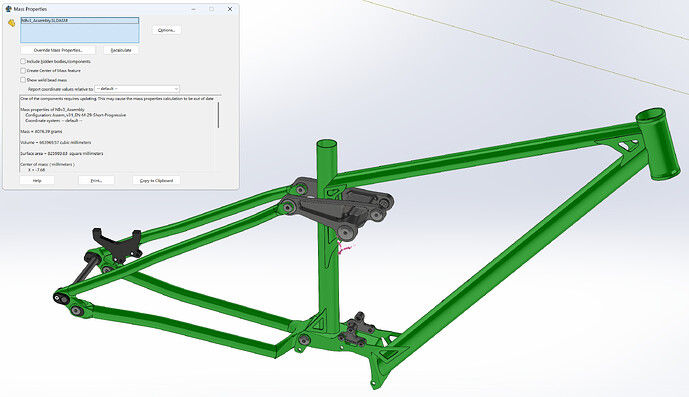This screenshot has height=397, width=689.
Task: Enable Include hidden bodies/components
Action: (x=23, y=62)
